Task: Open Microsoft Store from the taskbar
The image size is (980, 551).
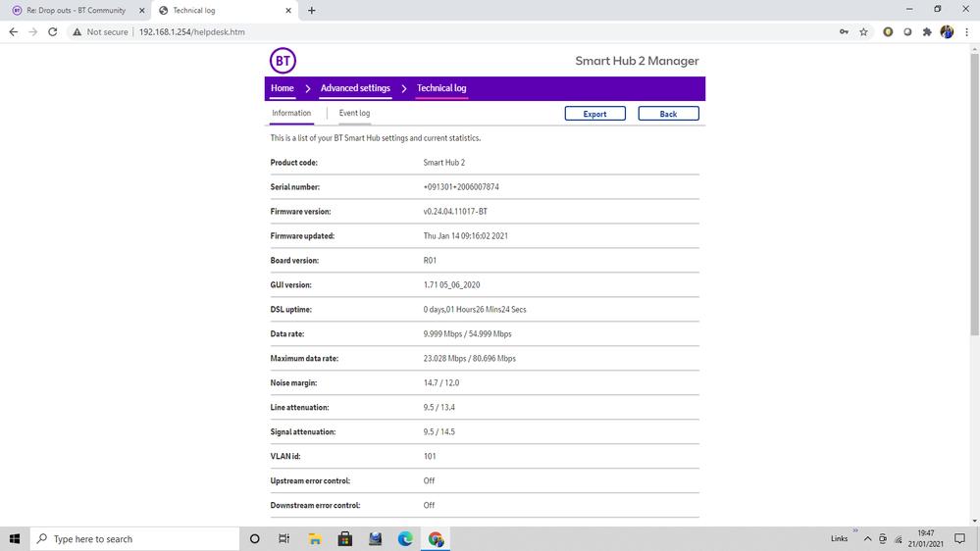Action: click(345, 539)
